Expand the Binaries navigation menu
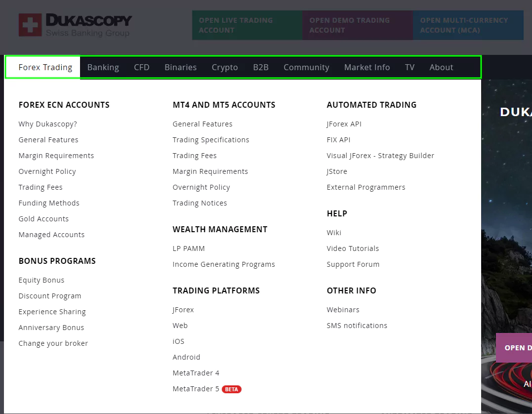Screen dimensions: 532x414 [180, 67]
